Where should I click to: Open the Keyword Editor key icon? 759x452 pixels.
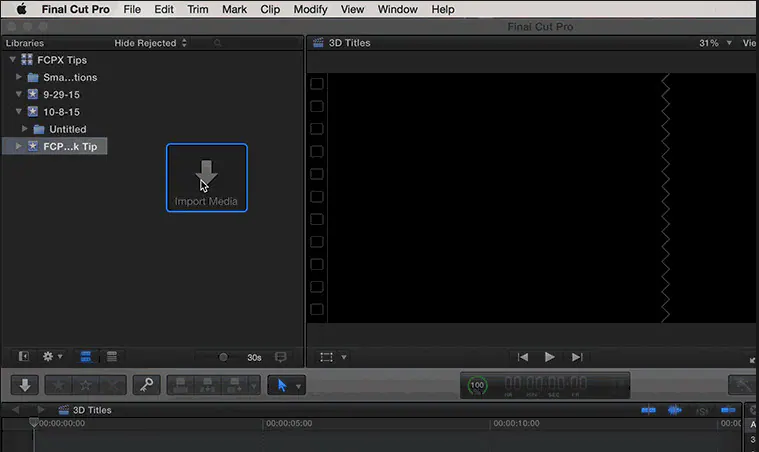click(x=146, y=386)
